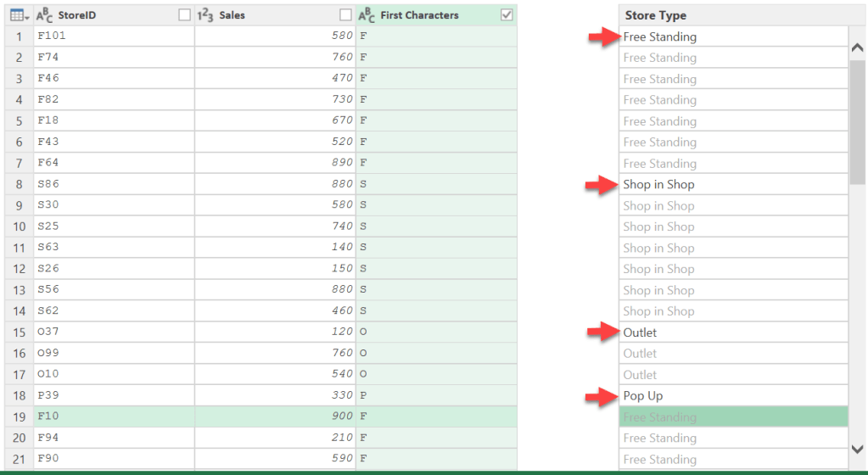Select the highlighted Store Type cell for row 19

(732, 417)
